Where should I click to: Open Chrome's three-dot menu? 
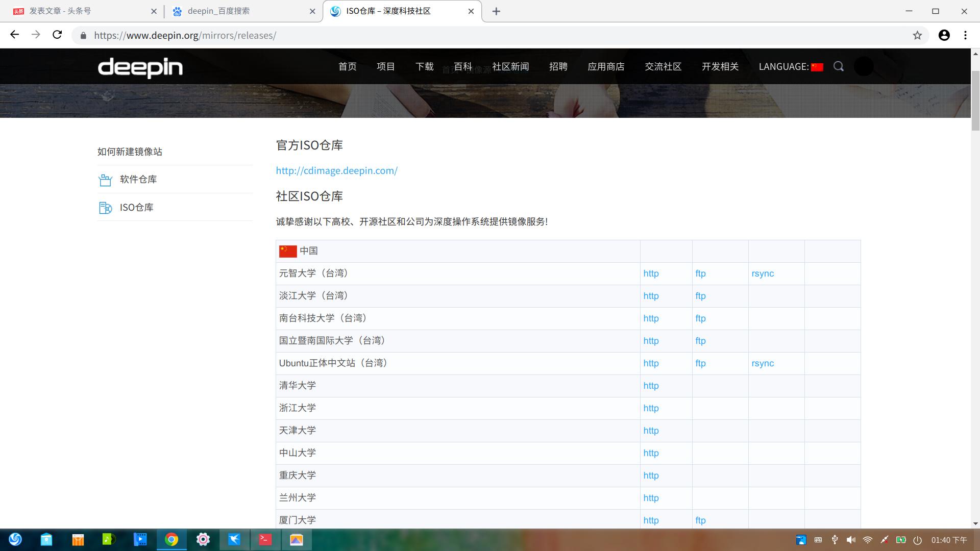coord(965,35)
